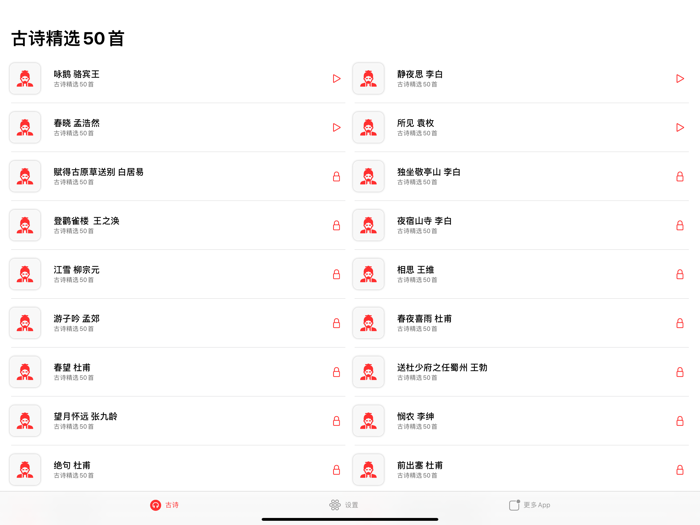
Task: Open poet avatar thumbnail for 望月怀远
Action: point(25,421)
